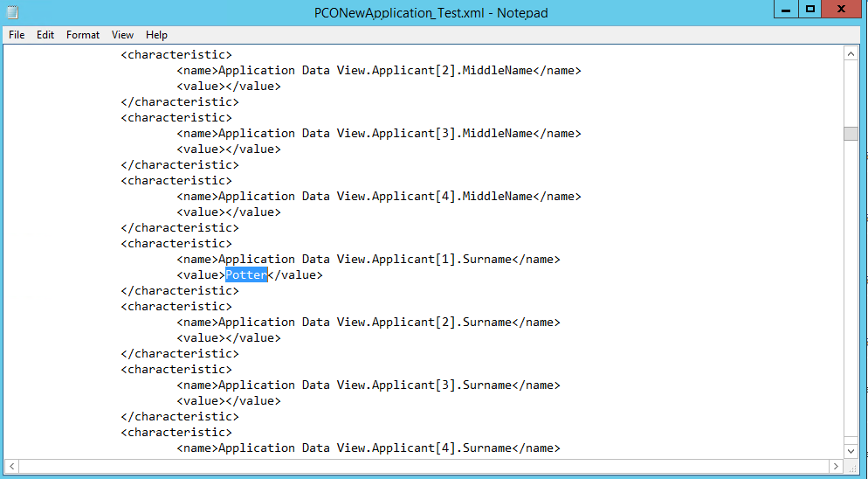This screenshot has height=479, width=868.
Task: Open the Help menu
Action: pos(156,35)
